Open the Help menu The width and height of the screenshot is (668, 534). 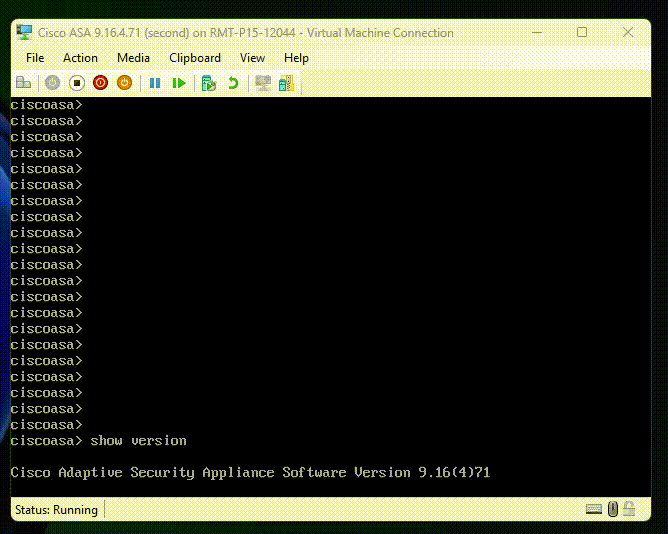coord(296,58)
